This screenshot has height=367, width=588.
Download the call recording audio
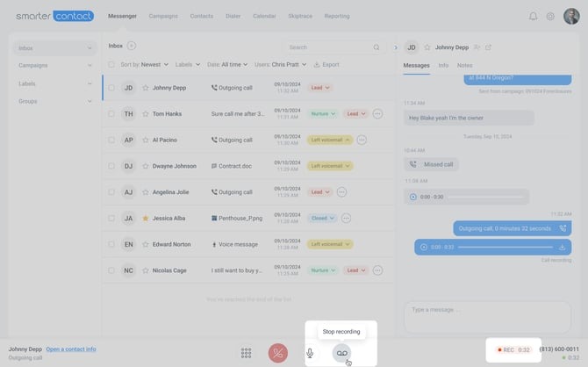coord(562,248)
